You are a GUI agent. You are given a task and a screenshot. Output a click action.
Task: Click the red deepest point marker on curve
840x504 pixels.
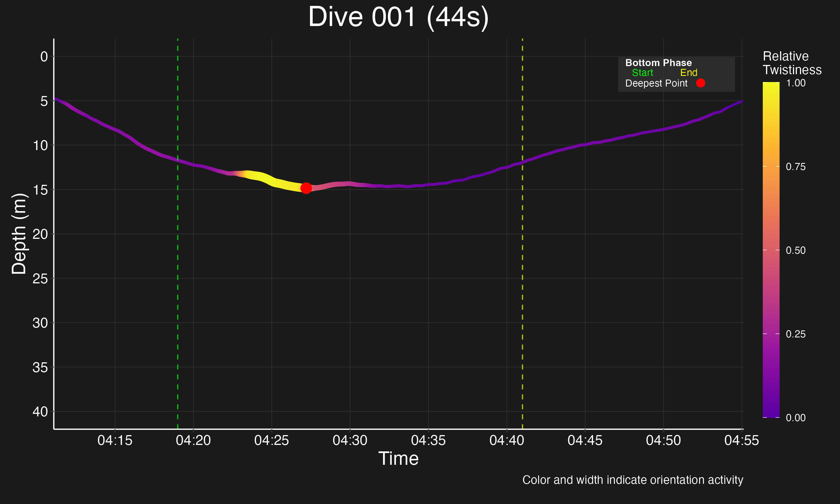click(x=306, y=188)
